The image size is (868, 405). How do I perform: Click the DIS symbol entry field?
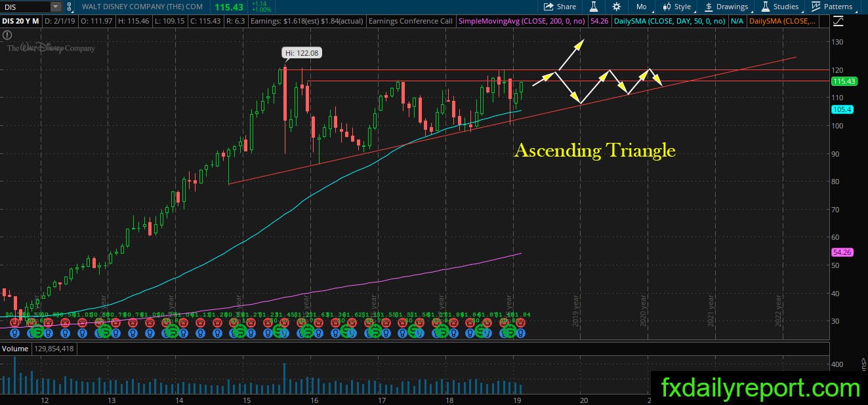25,7
